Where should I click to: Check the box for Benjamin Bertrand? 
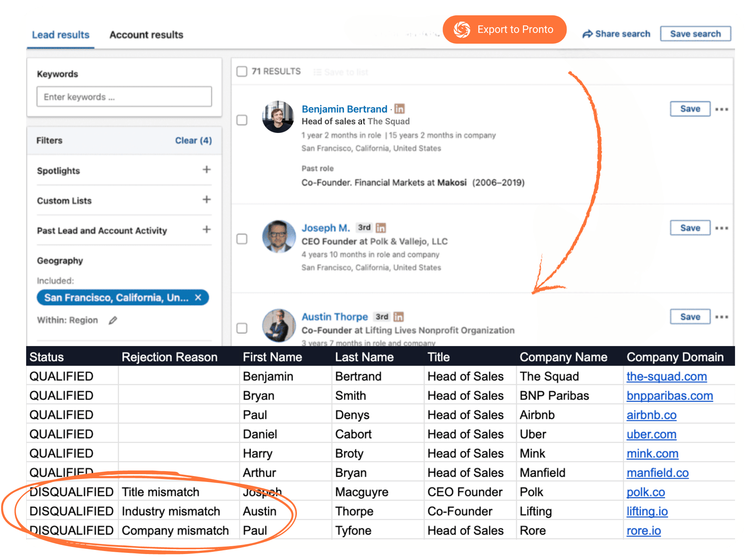point(242,120)
